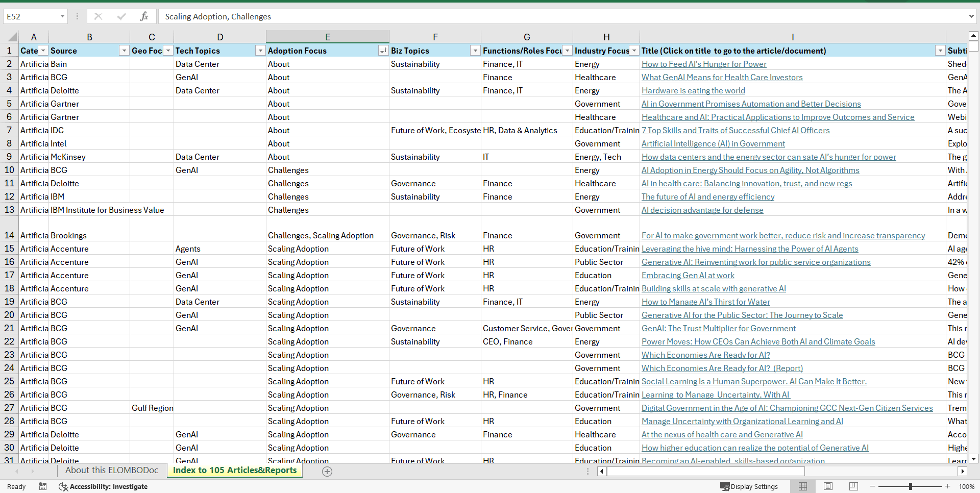
Task: Open Tech Topics filter dropdown
Action: pyautogui.click(x=260, y=51)
